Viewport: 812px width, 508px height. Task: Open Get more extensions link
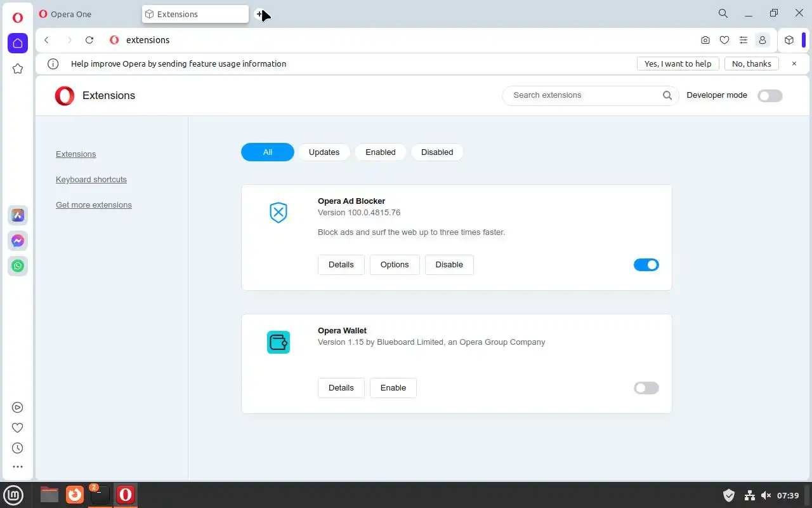[94, 205]
